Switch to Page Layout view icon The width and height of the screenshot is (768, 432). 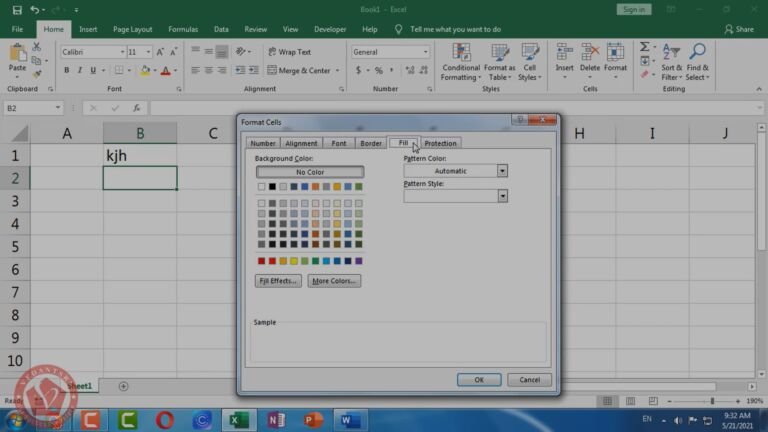click(630, 401)
